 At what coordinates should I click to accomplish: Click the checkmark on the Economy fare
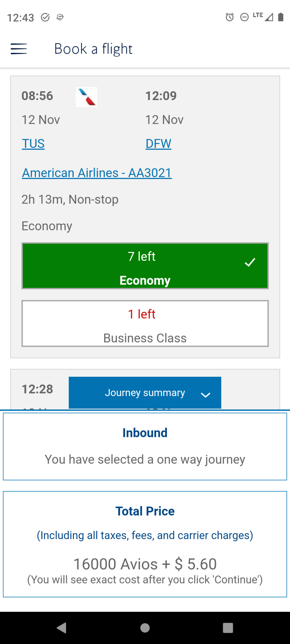pos(250,262)
